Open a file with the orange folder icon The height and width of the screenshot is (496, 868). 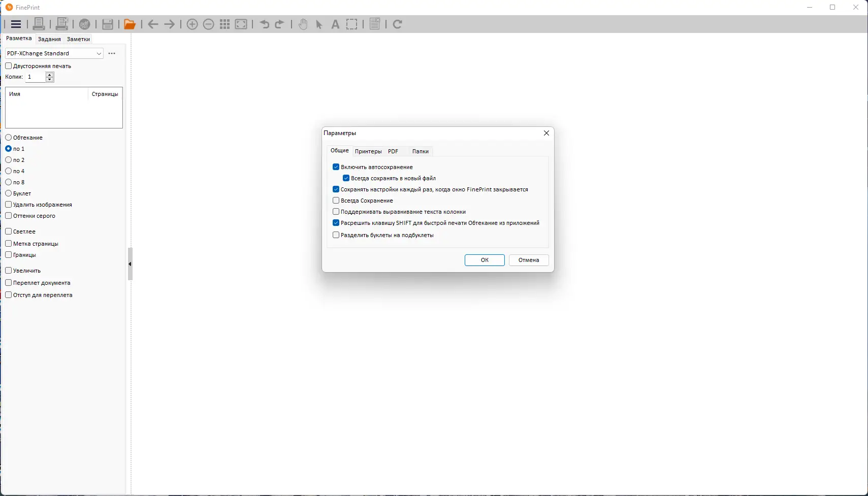click(x=130, y=24)
